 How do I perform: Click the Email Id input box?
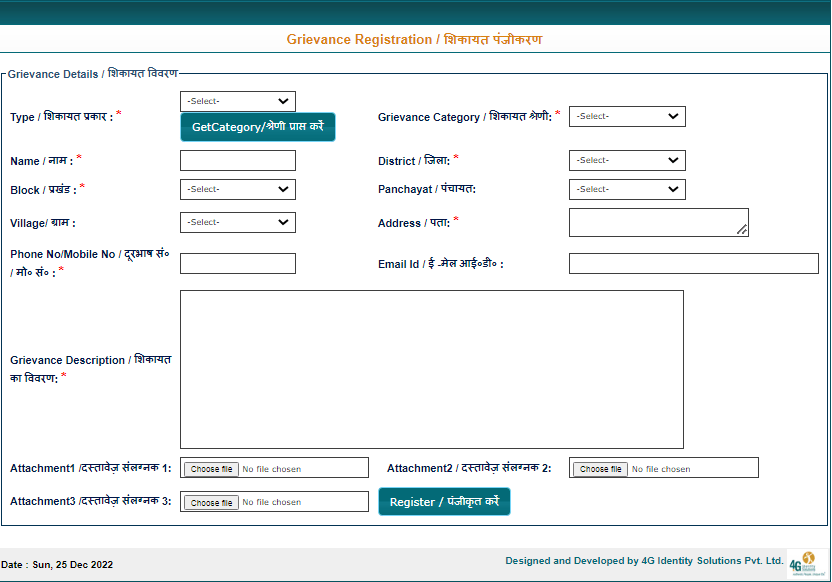tap(693, 263)
